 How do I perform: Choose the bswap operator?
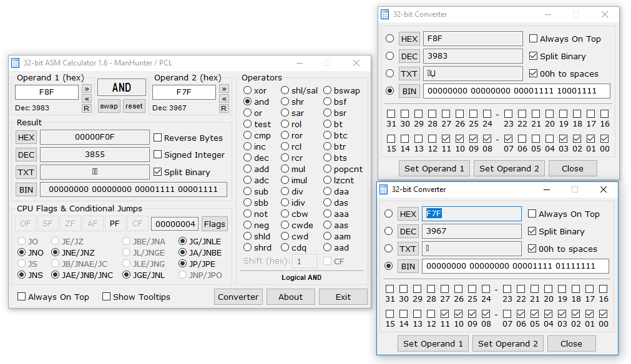[328, 91]
